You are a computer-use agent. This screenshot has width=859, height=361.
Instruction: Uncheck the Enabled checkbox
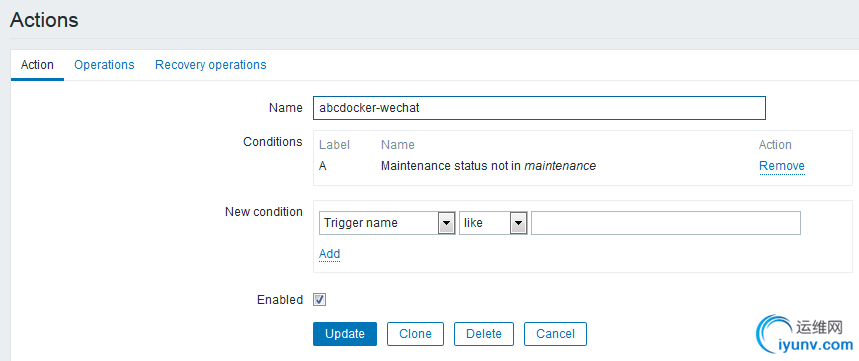(x=319, y=300)
